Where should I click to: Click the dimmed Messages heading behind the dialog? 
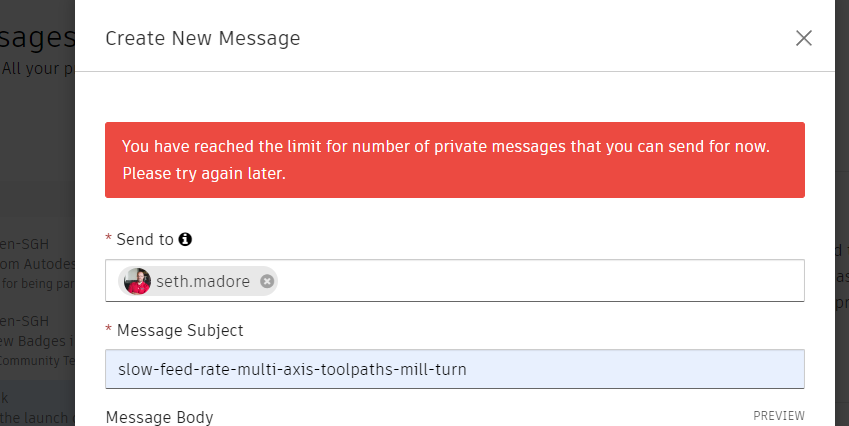37,38
